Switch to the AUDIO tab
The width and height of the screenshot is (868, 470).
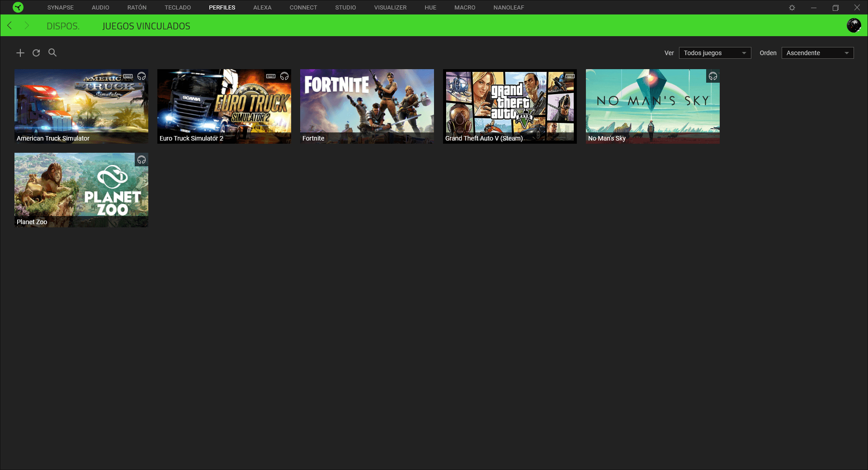tap(100, 8)
